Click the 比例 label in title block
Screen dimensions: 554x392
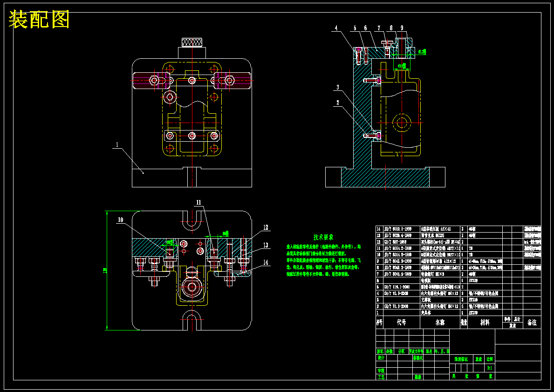489,359
